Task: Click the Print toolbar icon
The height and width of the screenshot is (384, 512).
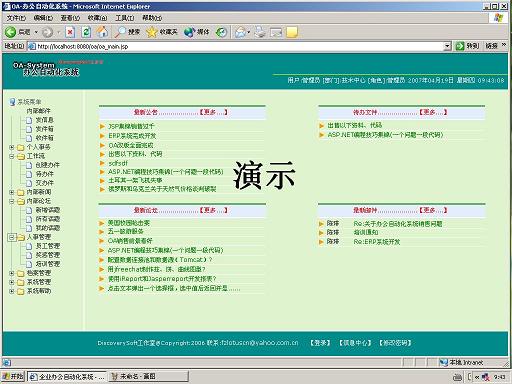Action: click(260, 32)
